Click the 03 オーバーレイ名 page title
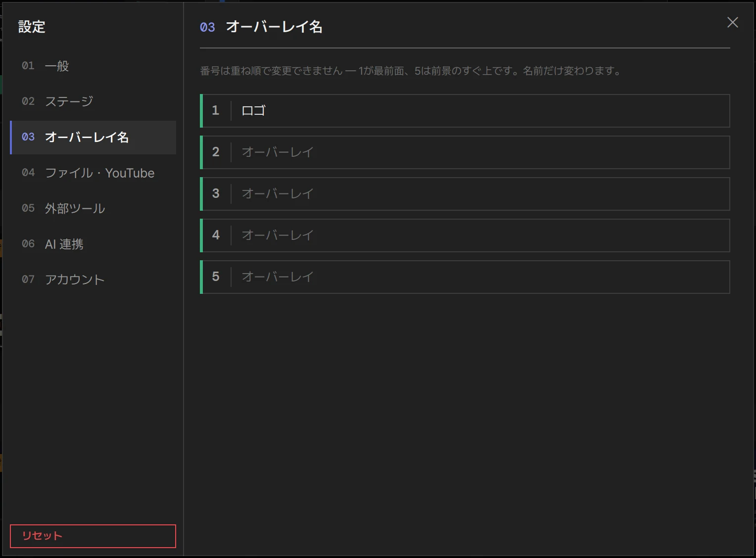756x558 pixels. [x=261, y=27]
